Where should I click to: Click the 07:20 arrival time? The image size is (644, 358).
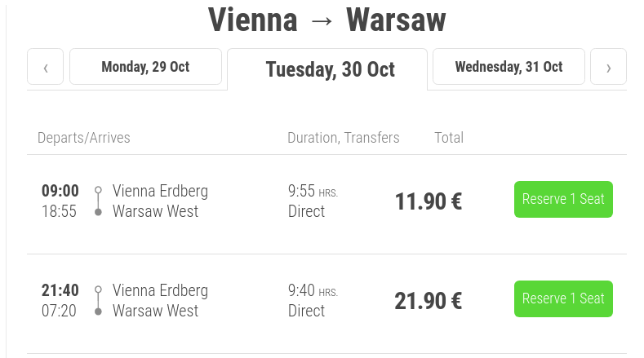coord(59,311)
